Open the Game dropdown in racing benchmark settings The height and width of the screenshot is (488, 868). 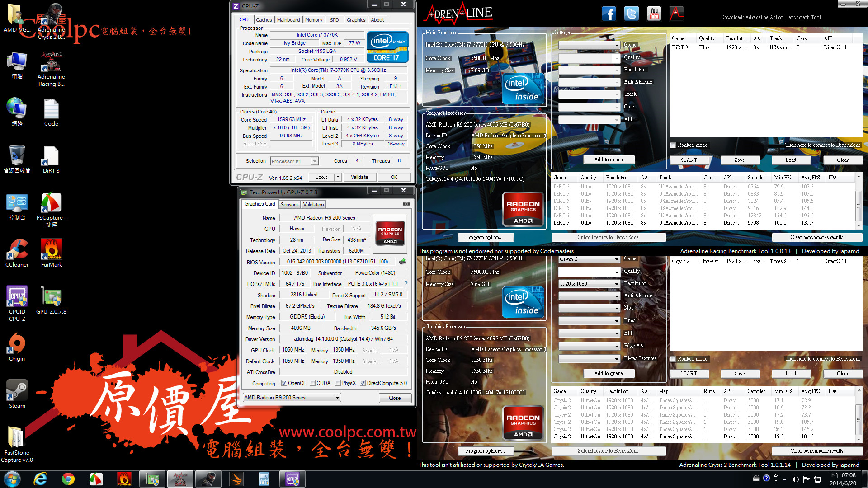(x=590, y=45)
